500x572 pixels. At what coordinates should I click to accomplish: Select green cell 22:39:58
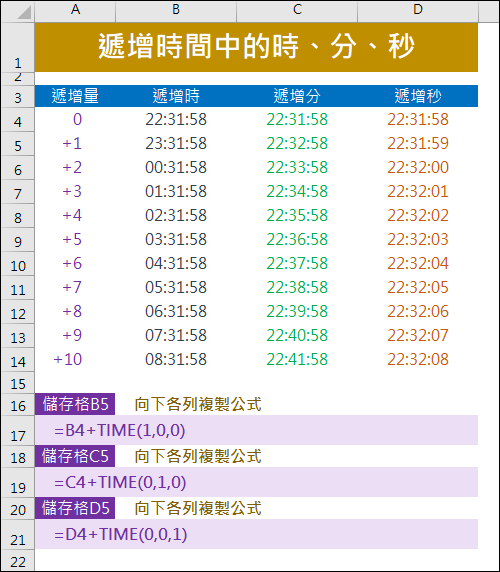297,312
